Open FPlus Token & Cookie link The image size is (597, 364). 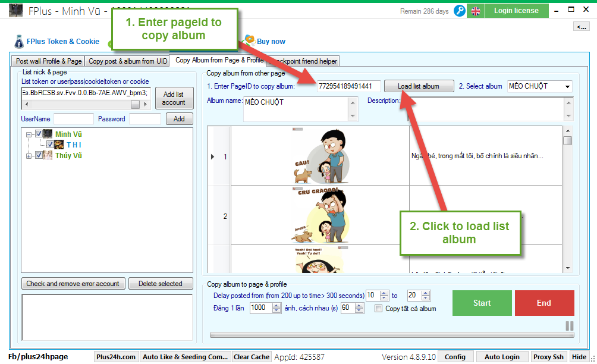pyautogui.click(x=63, y=42)
